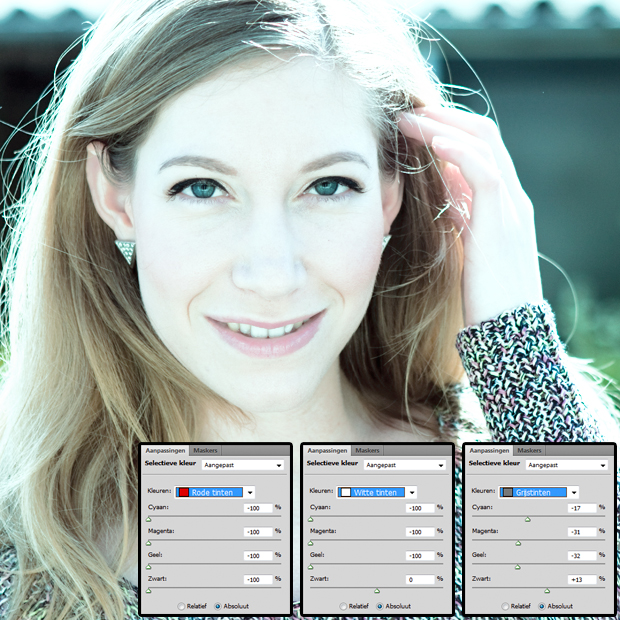Click the red swatch beside Rode tinten
The width and height of the screenshot is (620, 620).
click(184, 492)
